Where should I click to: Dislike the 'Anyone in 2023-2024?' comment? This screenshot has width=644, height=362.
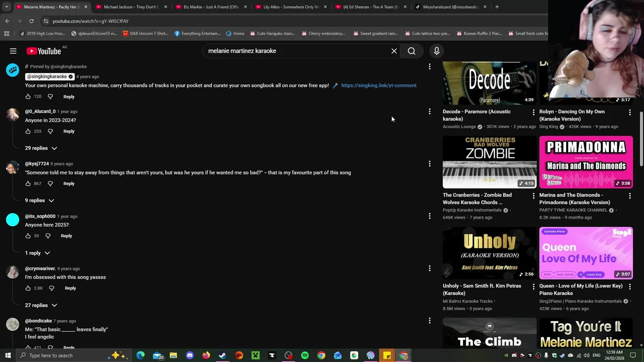click(x=50, y=131)
